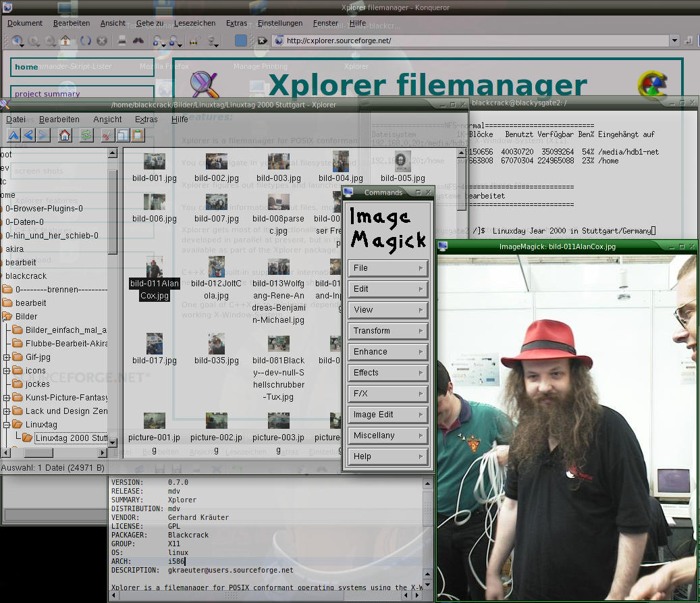Paste with Xplorer clipboard icon

138,135
